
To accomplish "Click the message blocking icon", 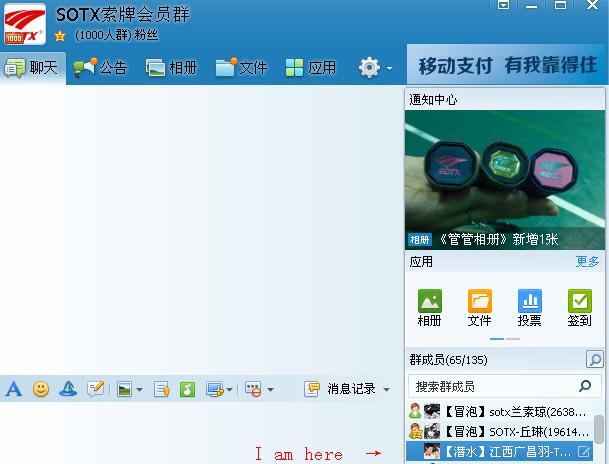I will click(x=253, y=389).
